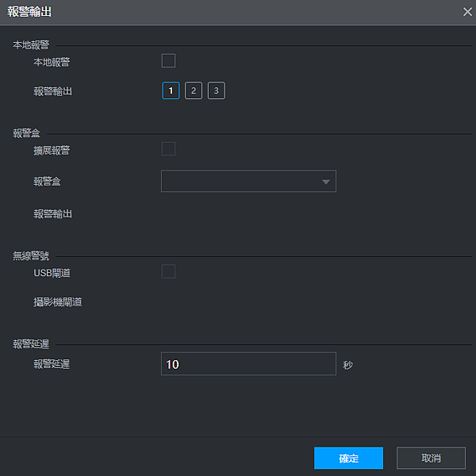Select alarm output channel 1
Screen dimensions: 476x476
(171, 90)
